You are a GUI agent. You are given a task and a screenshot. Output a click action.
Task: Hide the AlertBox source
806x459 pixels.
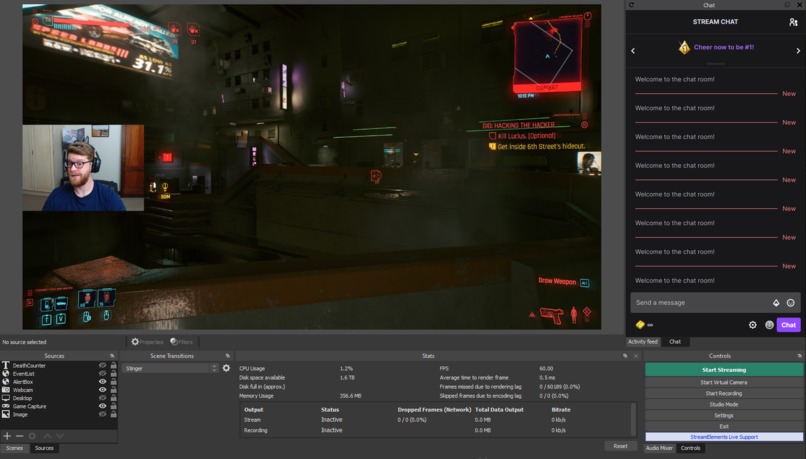102,381
